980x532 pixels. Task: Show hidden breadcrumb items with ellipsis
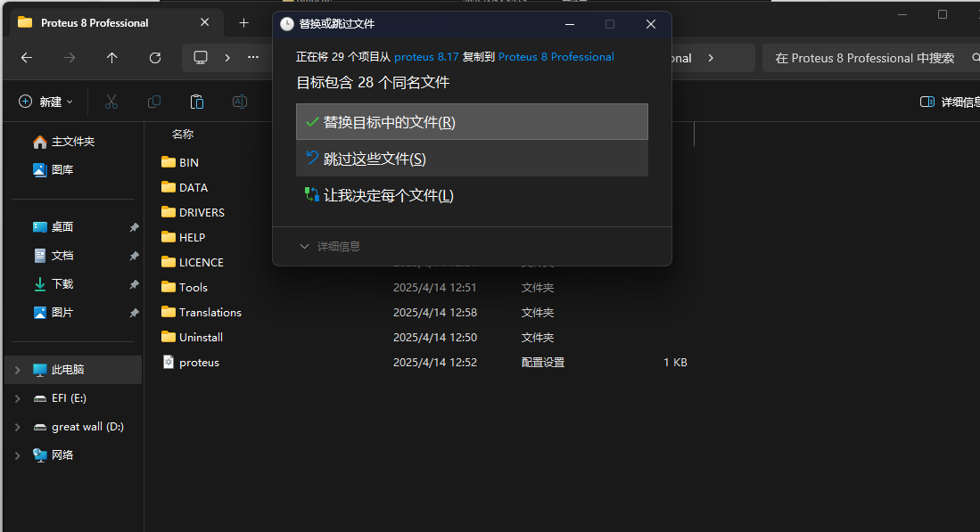tap(253, 57)
